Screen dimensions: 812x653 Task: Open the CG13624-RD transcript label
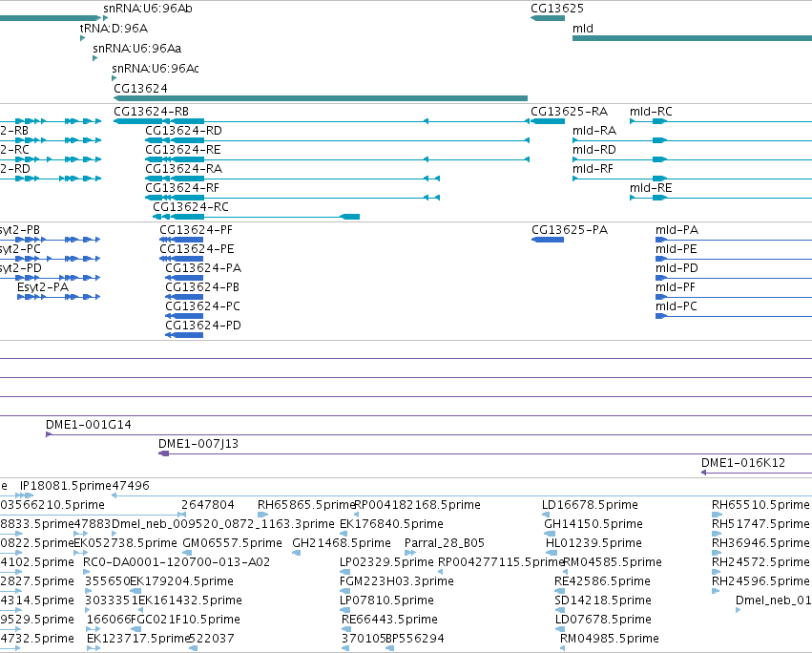coord(183,131)
